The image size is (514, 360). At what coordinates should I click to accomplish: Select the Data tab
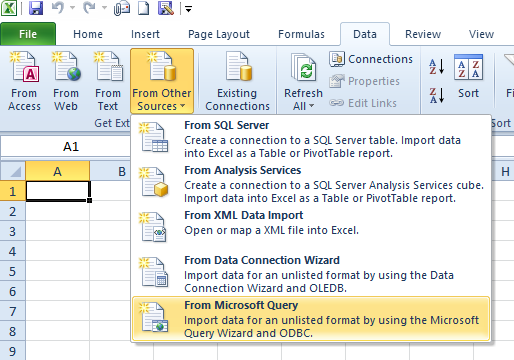coord(365,34)
